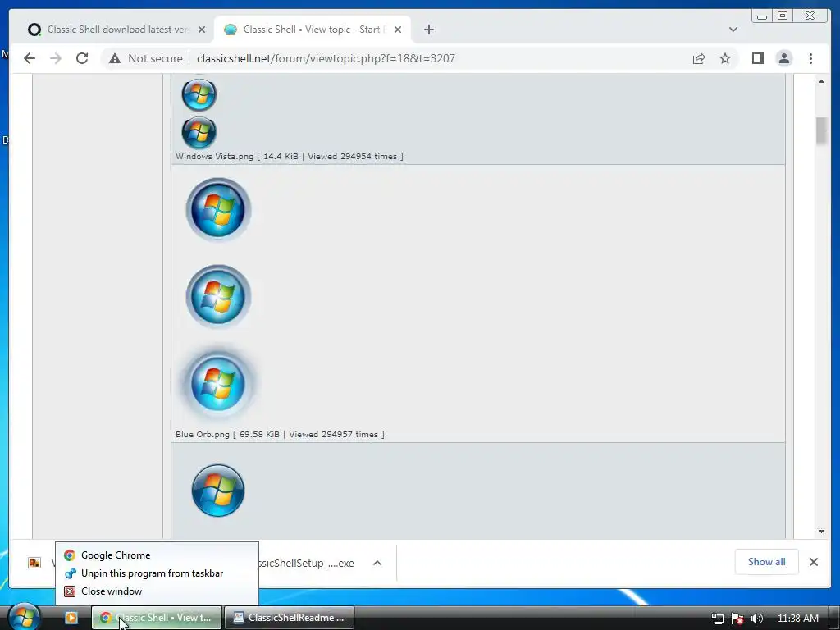Select Google Chrome in the jump list
This screenshot has height=630, width=840.
(x=157, y=555)
